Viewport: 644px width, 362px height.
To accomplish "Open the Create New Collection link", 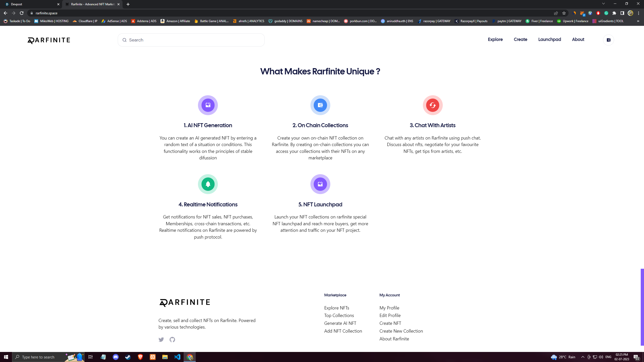I will (x=401, y=331).
